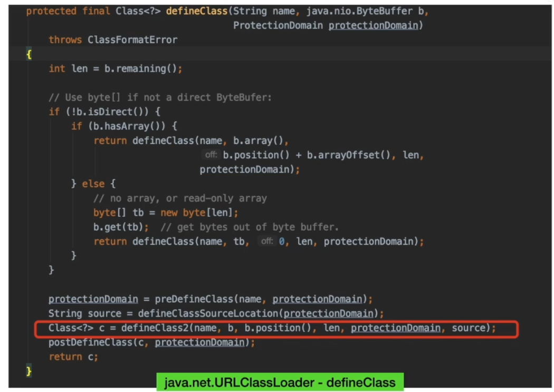Click the closing yellow brace of the method
The image size is (554, 392).
(x=29, y=371)
